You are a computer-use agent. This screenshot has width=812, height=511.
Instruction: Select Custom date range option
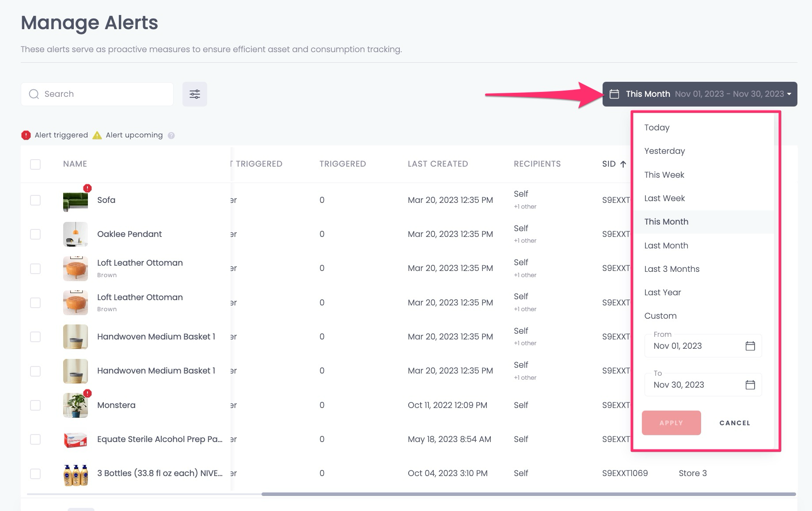(x=704, y=316)
